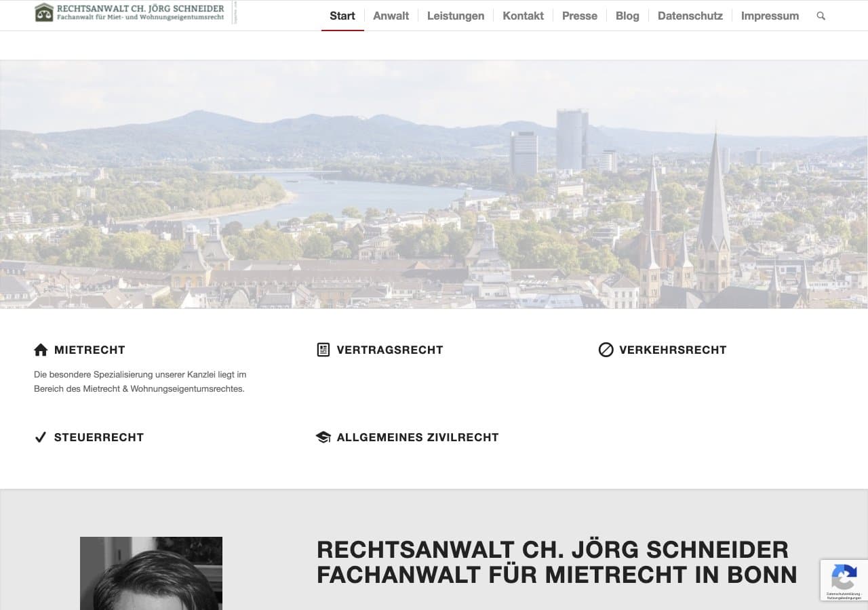Click the scales-of-justice logo in the header
The height and width of the screenshot is (610, 868).
pyautogui.click(x=42, y=12)
